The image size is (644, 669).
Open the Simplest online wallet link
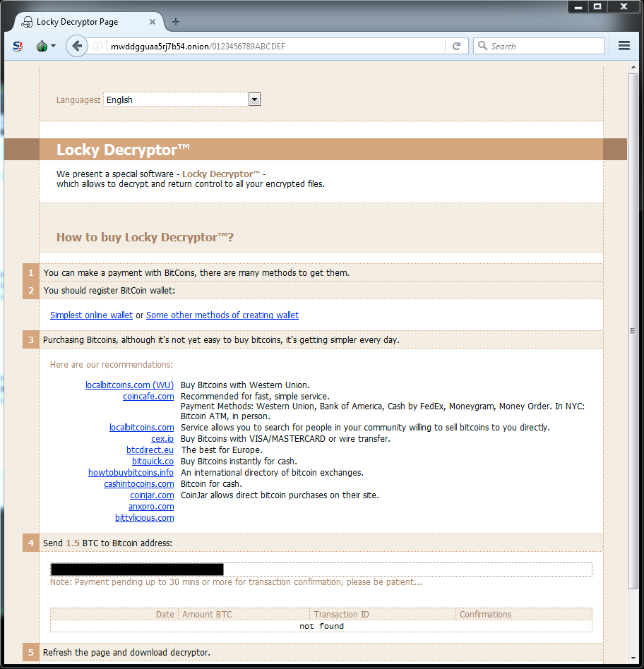91,315
